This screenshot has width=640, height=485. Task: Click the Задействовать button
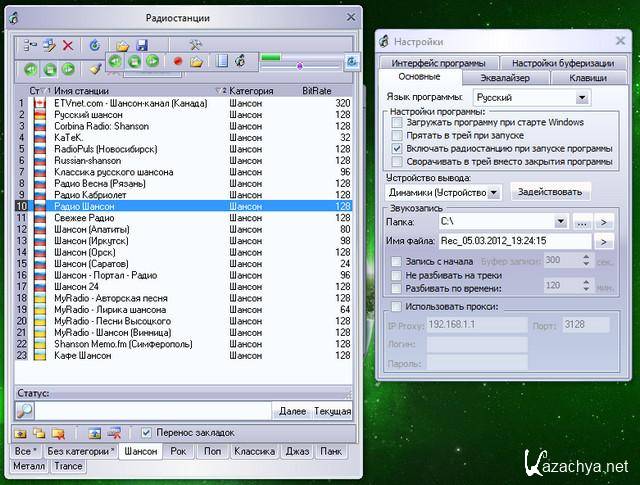[x=550, y=191]
